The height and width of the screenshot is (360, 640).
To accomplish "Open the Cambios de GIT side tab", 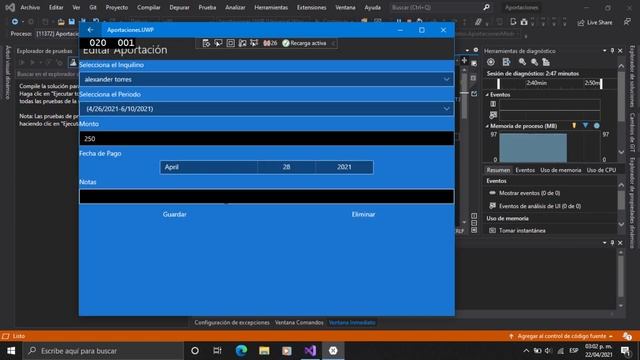I will tap(632, 132).
